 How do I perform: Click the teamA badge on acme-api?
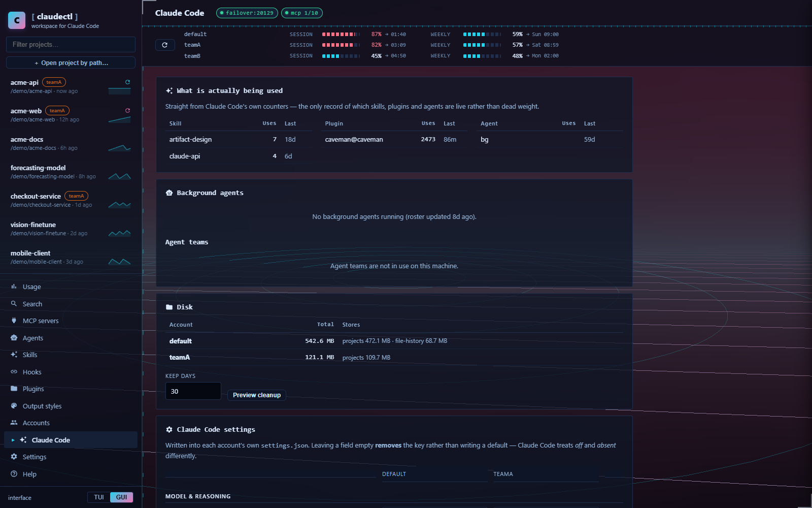point(54,82)
